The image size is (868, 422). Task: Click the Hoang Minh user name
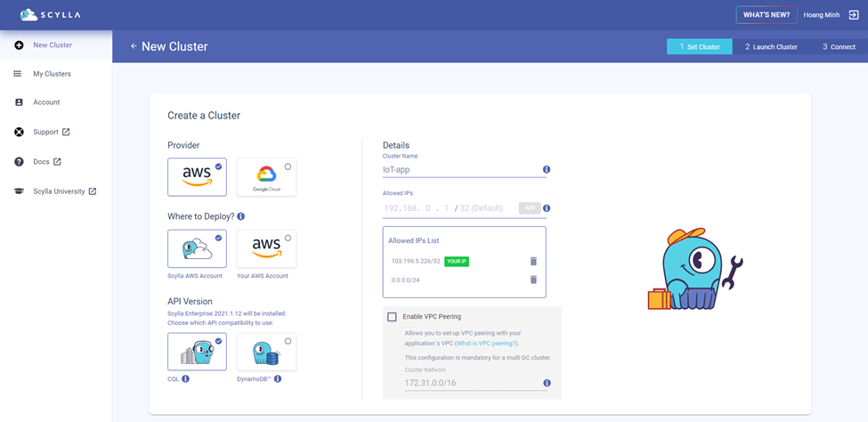[x=822, y=15]
